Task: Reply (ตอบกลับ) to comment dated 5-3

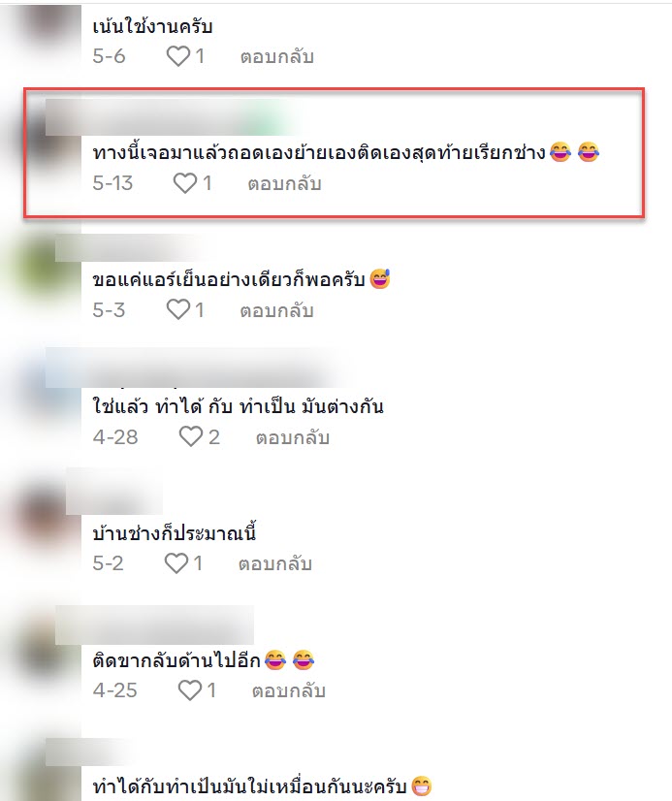Action: 277,310
